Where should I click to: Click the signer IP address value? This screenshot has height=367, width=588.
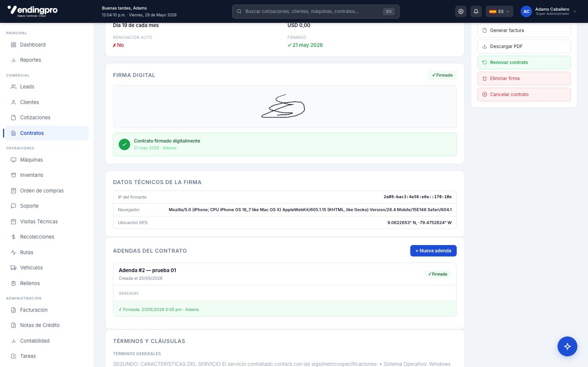click(x=417, y=197)
